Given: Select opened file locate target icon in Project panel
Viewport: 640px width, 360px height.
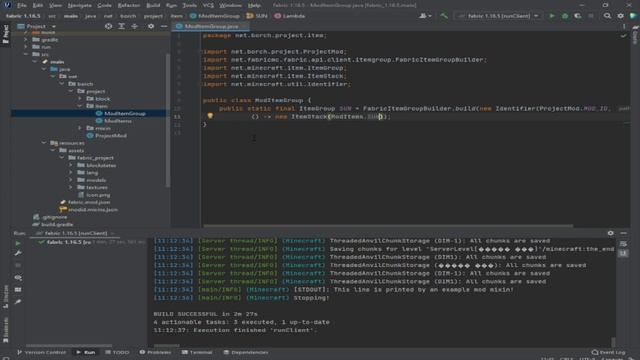Looking at the screenshot, I should [x=108, y=26].
